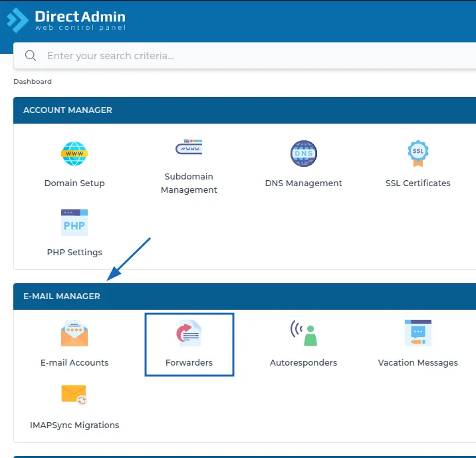This screenshot has width=476, height=458.
Task: Open the PHP Settings icon
Action: (74, 223)
